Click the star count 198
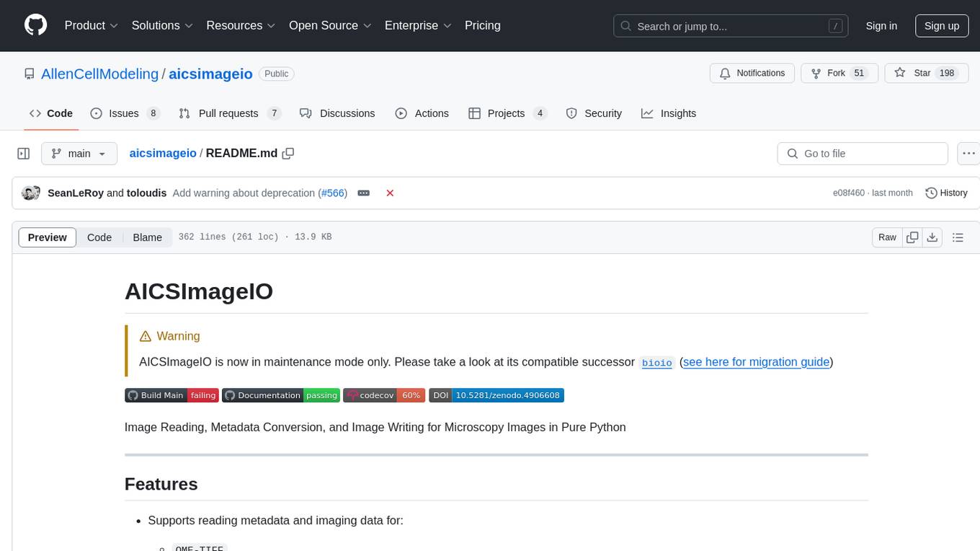Screen dimensions: 980x551 tap(947, 74)
